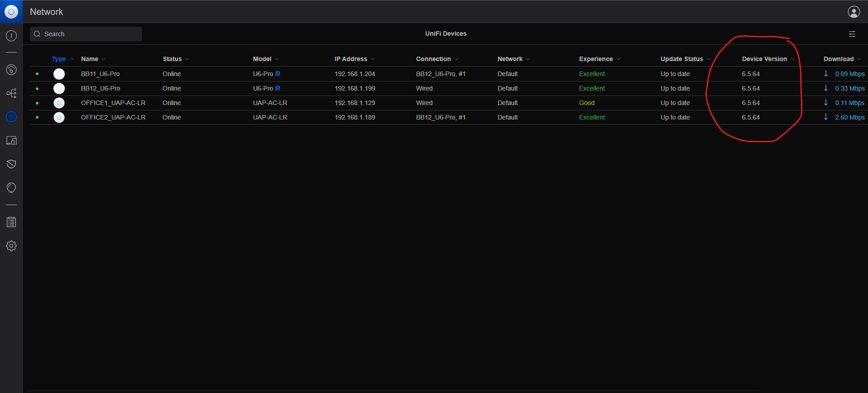This screenshot has width=868, height=393.
Task: Click the OFFICE2_UAP-AC-LR access point icon
Action: [x=59, y=117]
